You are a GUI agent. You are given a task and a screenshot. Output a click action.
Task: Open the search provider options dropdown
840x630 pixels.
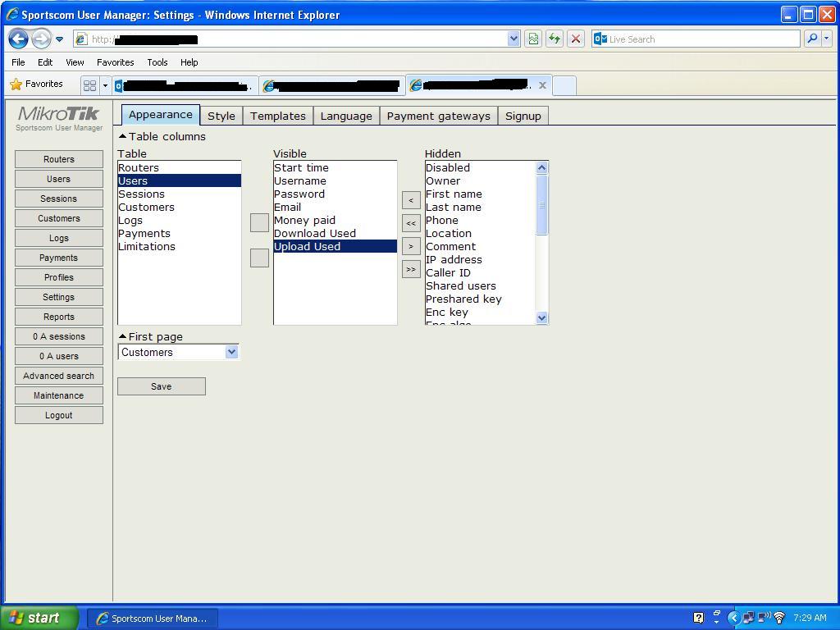pos(826,39)
